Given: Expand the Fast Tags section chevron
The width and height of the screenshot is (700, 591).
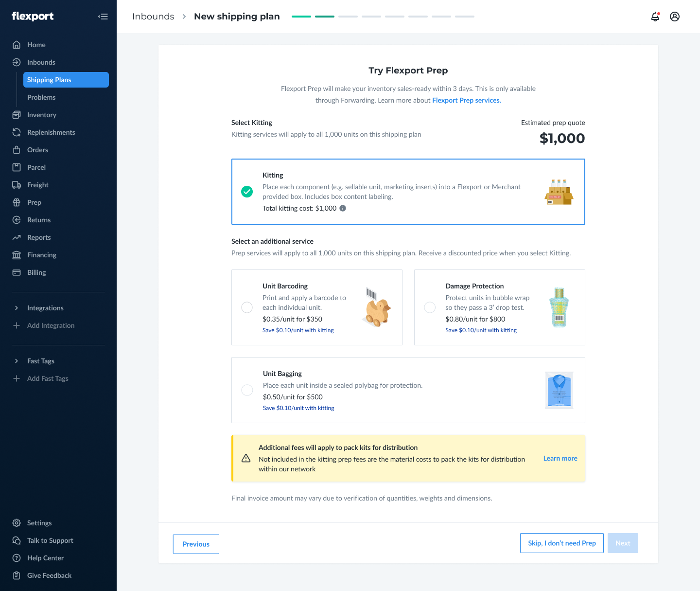Looking at the screenshot, I should [x=17, y=361].
